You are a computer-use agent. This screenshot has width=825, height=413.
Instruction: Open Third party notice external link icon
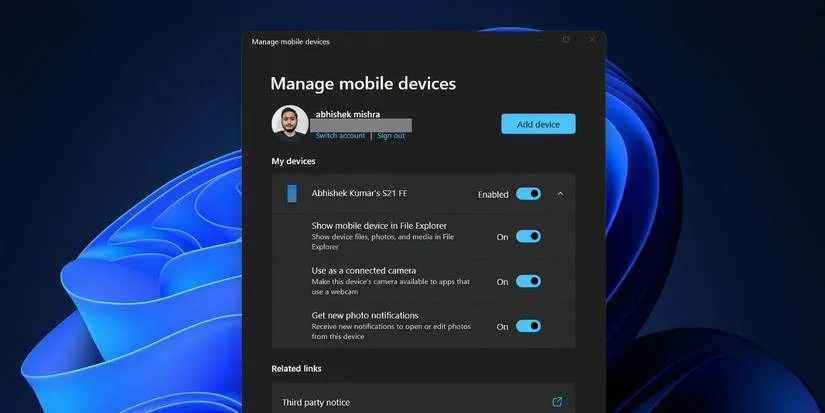pos(557,402)
